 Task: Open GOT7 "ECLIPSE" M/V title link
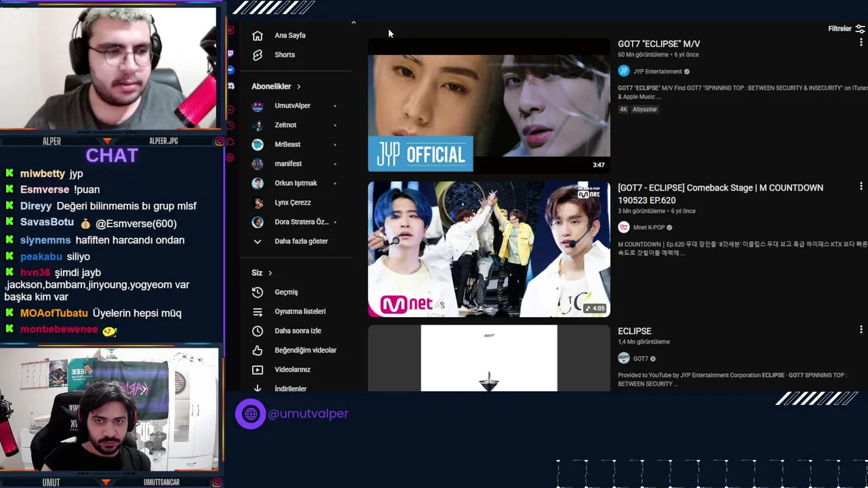coord(658,44)
